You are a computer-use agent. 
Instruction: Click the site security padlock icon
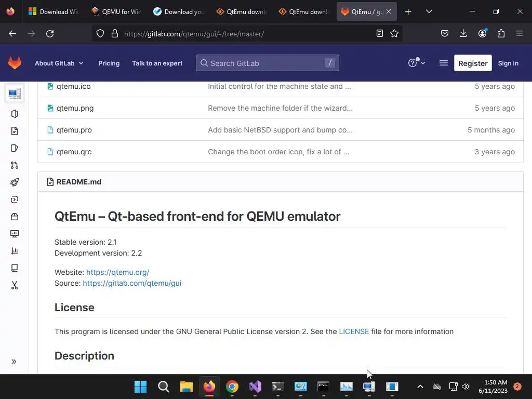coord(115,34)
